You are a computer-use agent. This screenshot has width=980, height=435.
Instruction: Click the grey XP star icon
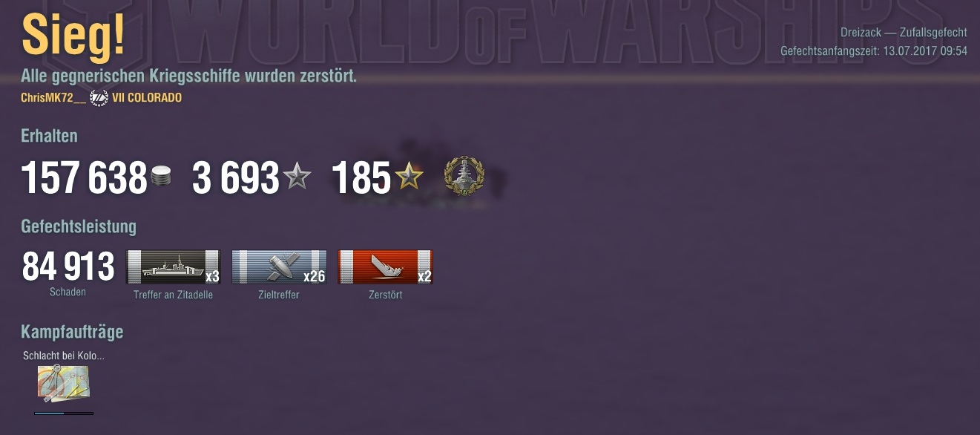(x=297, y=177)
